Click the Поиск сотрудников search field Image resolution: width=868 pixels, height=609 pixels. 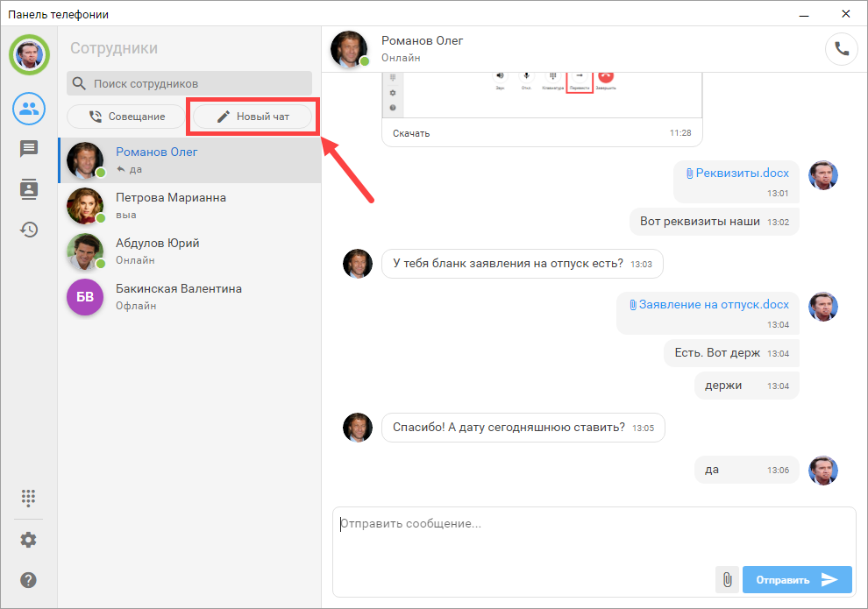[199, 83]
